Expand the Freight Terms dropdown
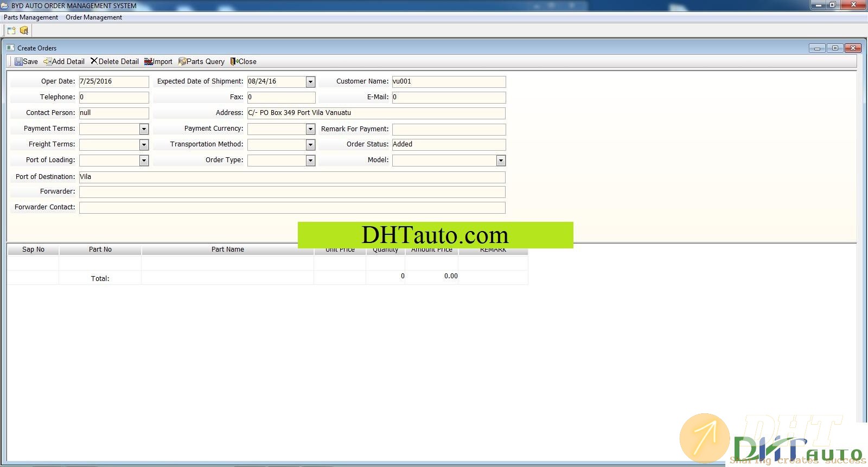The width and height of the screenshot is (868, 467). (144, 145)
